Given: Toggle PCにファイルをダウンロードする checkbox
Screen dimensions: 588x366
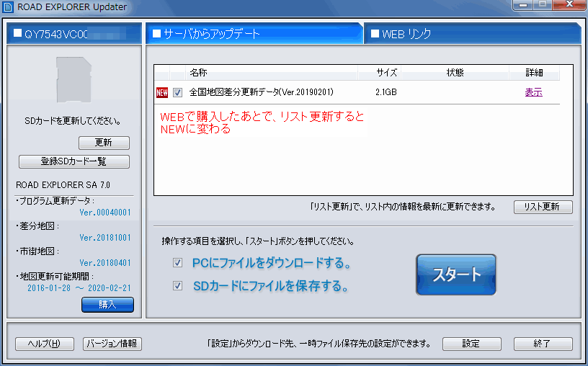Looking at the screenshot, I should 178,263.
